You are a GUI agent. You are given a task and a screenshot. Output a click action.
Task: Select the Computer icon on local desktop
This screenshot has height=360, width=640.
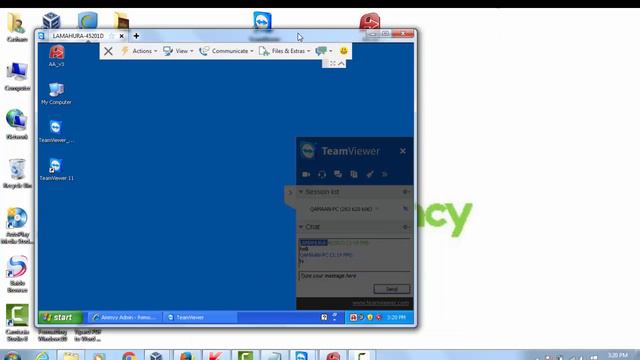pyautogui.click(x=17, y=77)
